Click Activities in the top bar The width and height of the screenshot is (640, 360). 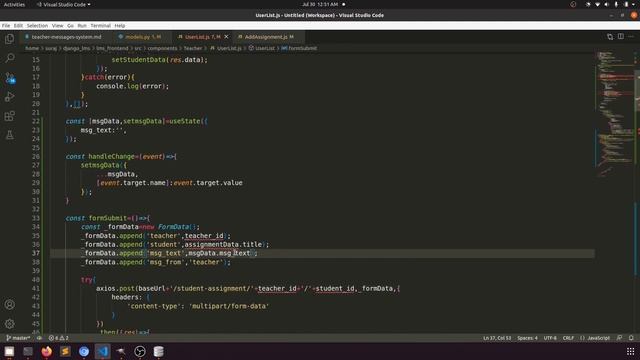(14, 4)
